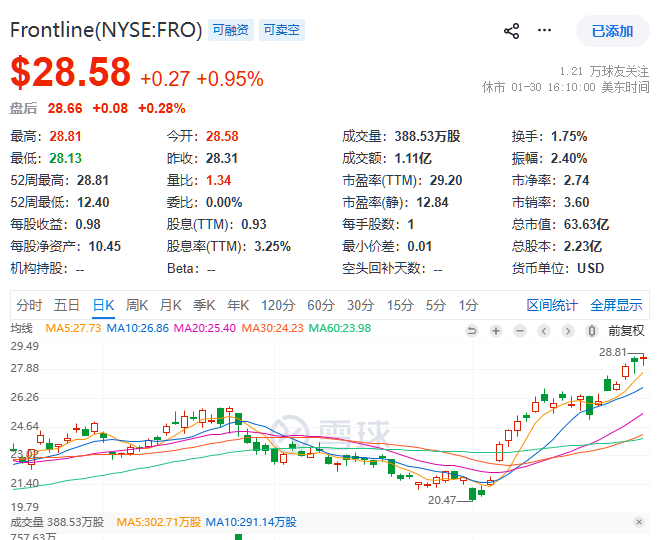Screen dimensions: 670x540
Task: Click the share icon
Action: click(x=512, y=31)
